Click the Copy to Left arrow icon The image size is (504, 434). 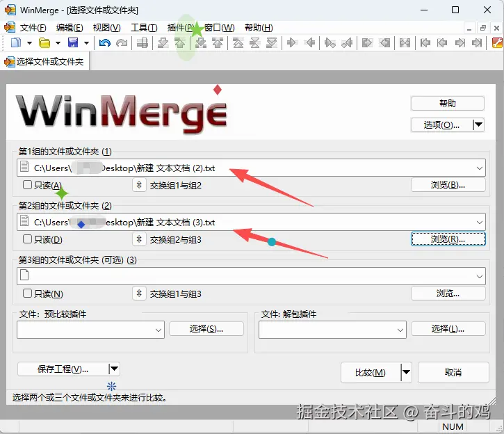310,42
